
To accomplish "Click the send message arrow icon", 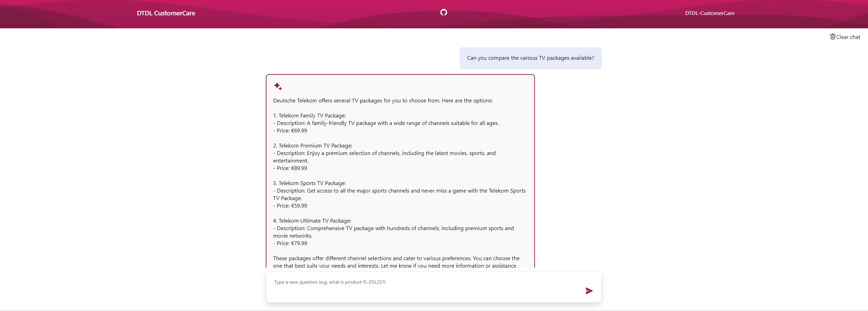I will (x=589, y=291).
